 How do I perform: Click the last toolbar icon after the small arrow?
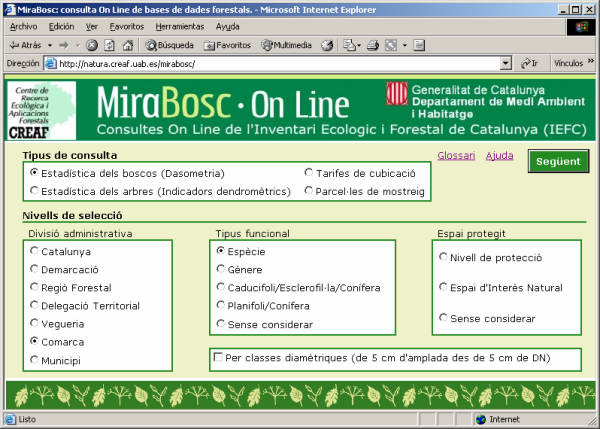click(x=419, y=45)
